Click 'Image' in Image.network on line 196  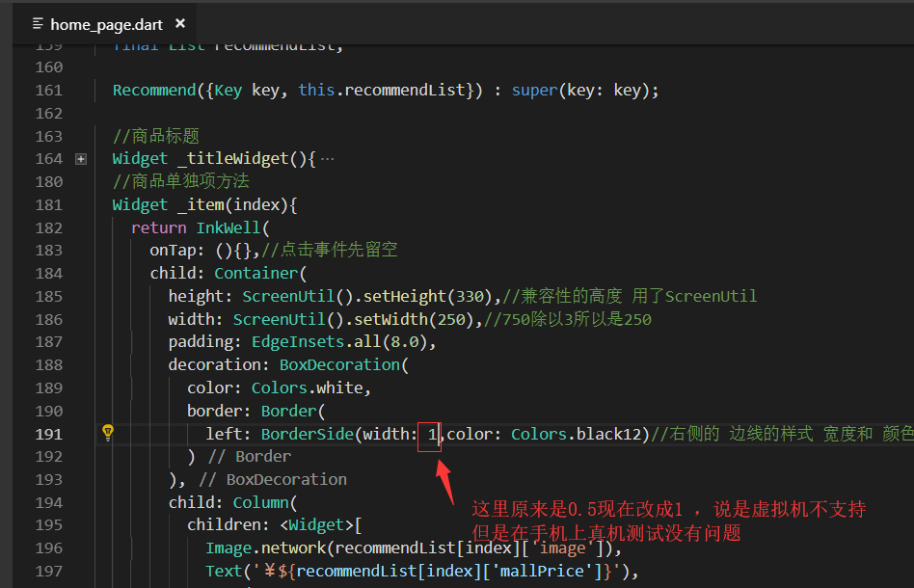tap(228, 548)
